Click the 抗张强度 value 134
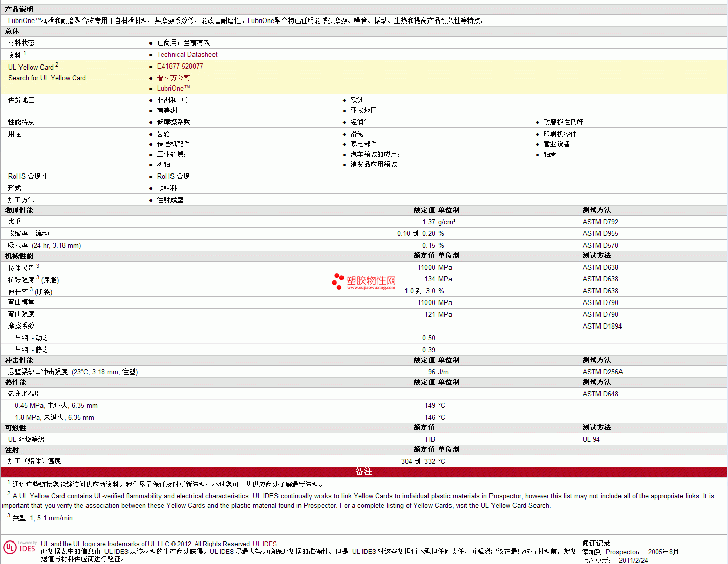 point(430,279)
